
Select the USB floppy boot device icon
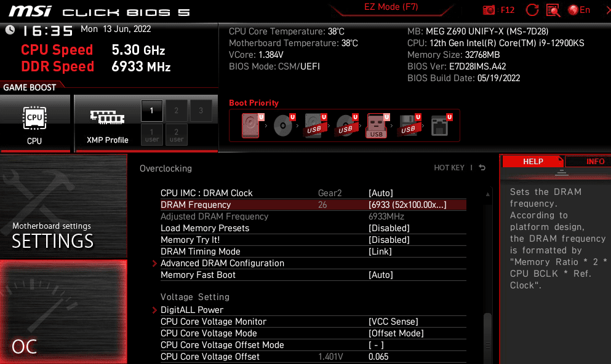point(409,125)
